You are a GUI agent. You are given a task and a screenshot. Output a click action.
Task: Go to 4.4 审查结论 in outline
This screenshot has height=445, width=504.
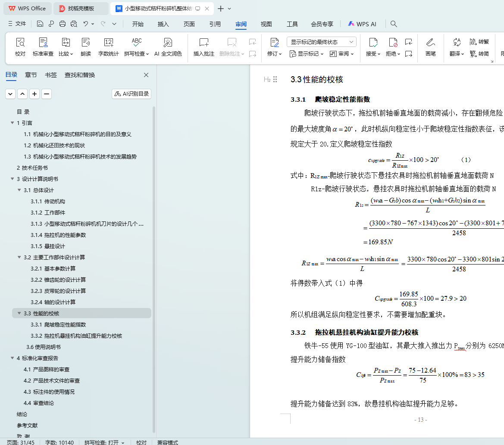click(x=38, y=403)
